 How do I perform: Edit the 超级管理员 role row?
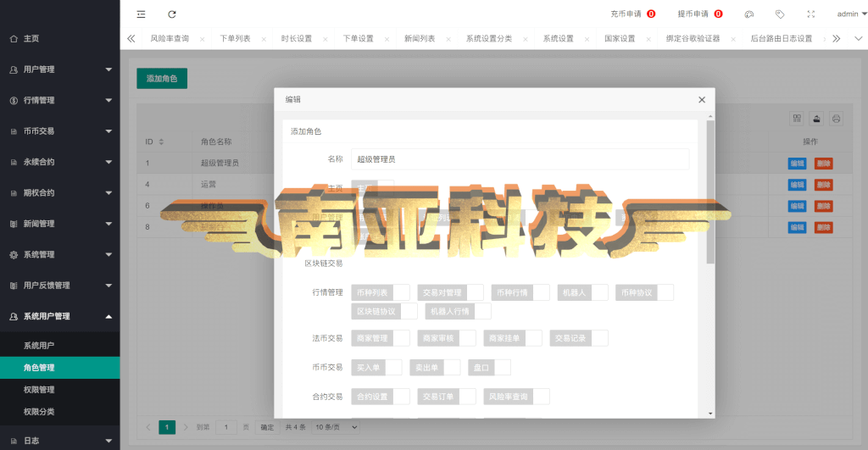click(x=797, y=164)
